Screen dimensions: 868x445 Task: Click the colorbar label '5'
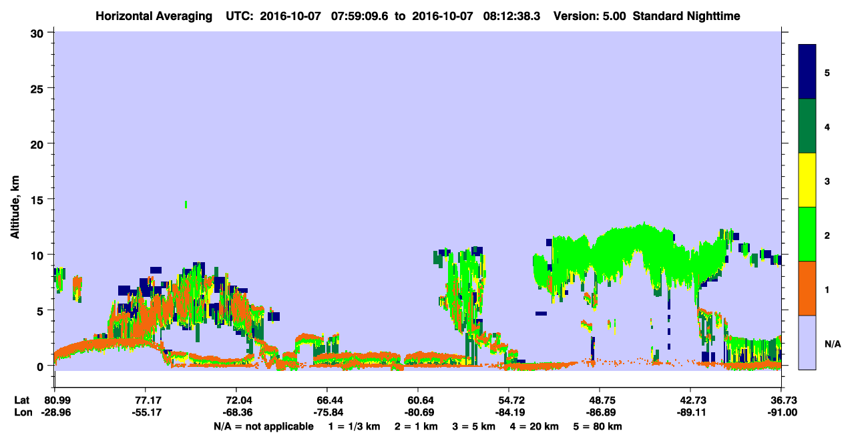point(827,72)
